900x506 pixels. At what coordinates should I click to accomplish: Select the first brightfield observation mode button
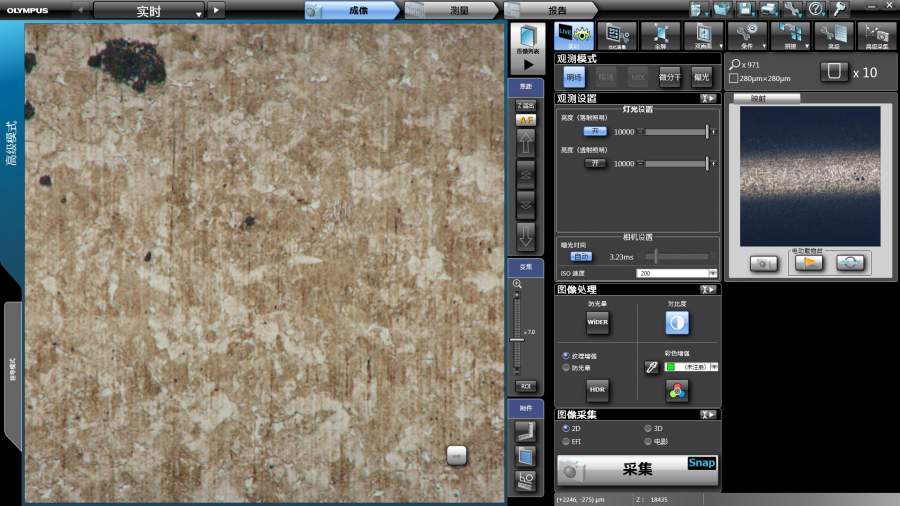[574, 77]
